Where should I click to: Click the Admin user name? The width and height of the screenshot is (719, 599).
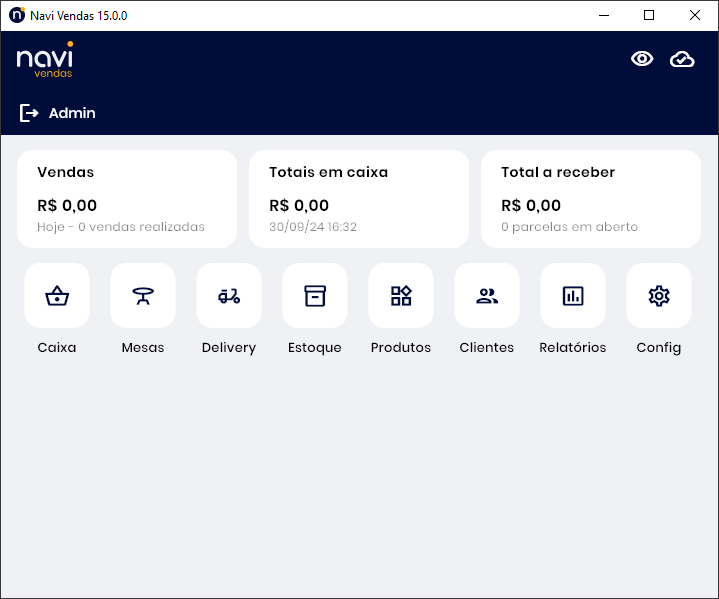[x=72, y=113]
